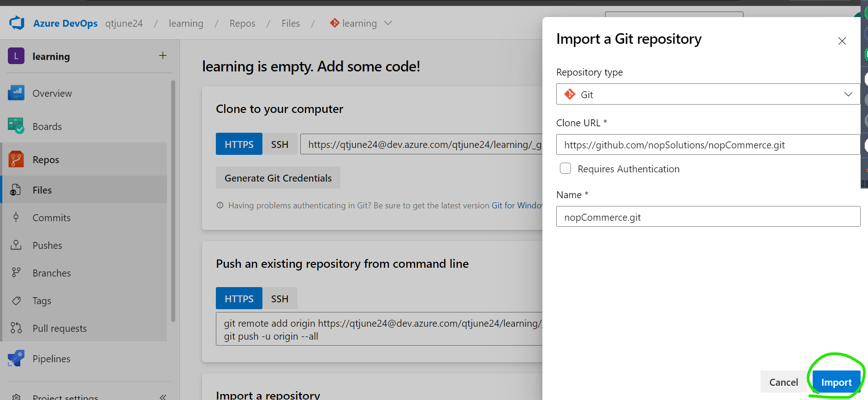Image resolution: width=868 pixels, height=400 pixels.
Task: Open the Repository type dropdown
Action: (708, 94)
